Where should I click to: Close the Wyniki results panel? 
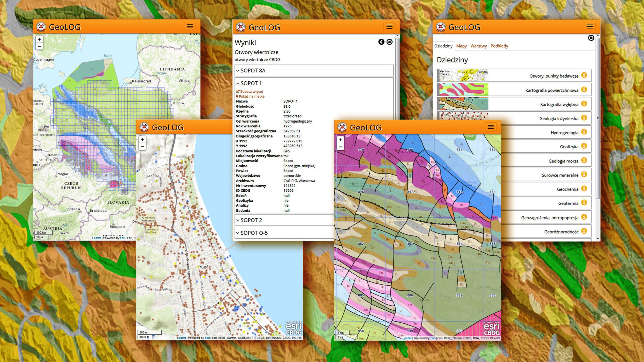coord(389,42)
